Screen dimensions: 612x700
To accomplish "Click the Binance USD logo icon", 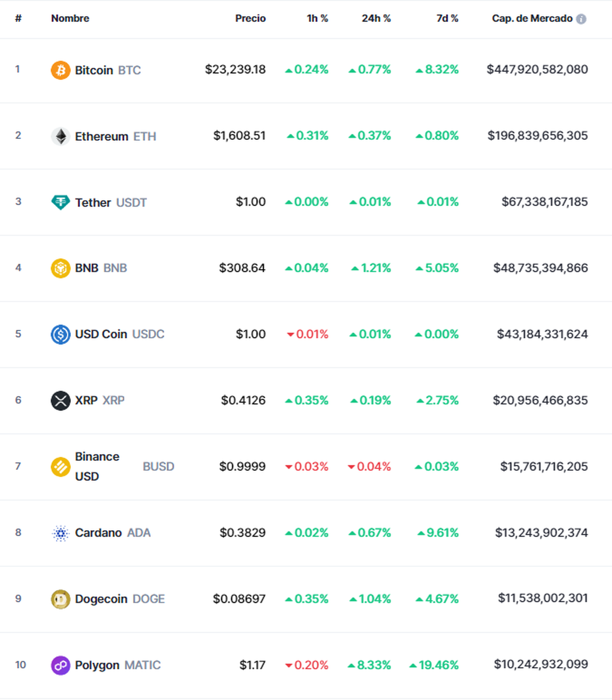I will pyautogui.click(x=61, y=466).
